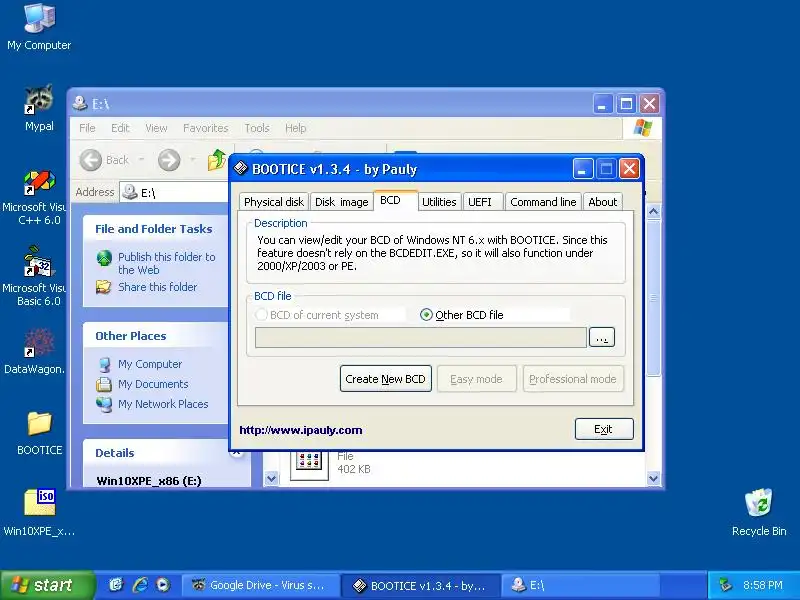
Task: Click the Windows flag logo in Explorer
Action: (x=642, y=128)
